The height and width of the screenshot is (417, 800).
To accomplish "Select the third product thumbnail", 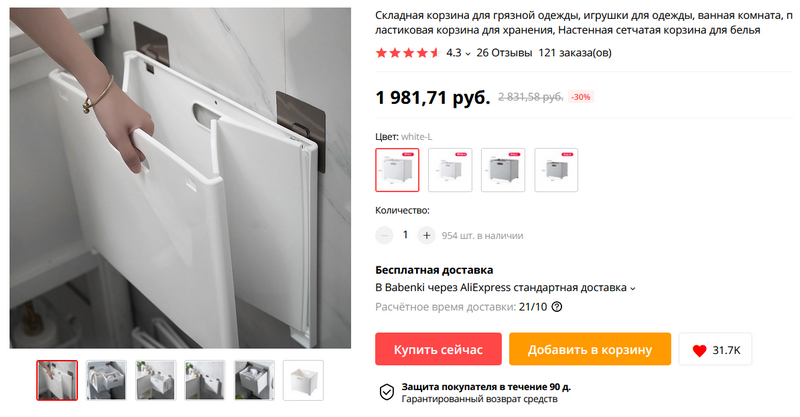I will (156, 380).
